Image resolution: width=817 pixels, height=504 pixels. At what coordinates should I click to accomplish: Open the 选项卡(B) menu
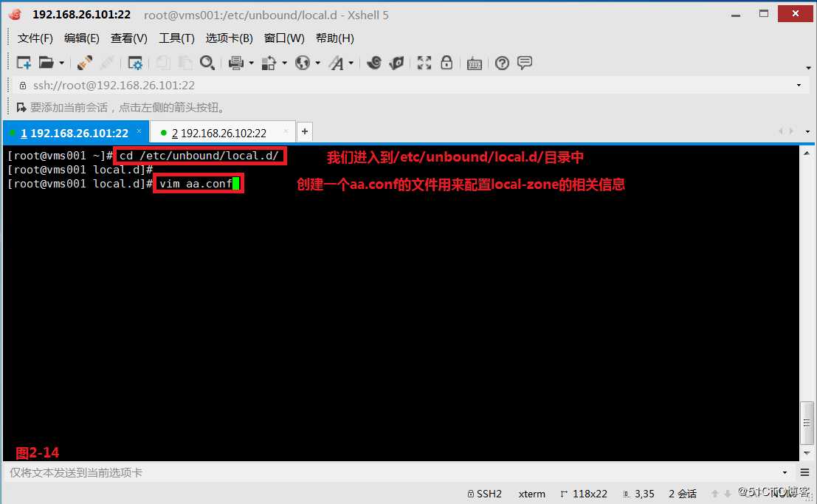click(229, 38)
